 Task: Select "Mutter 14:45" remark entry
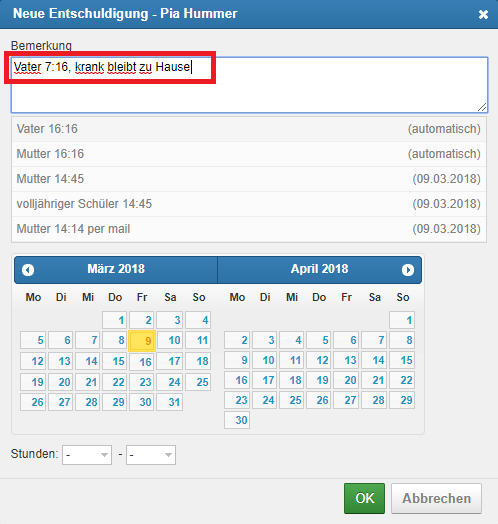[249, 179]
